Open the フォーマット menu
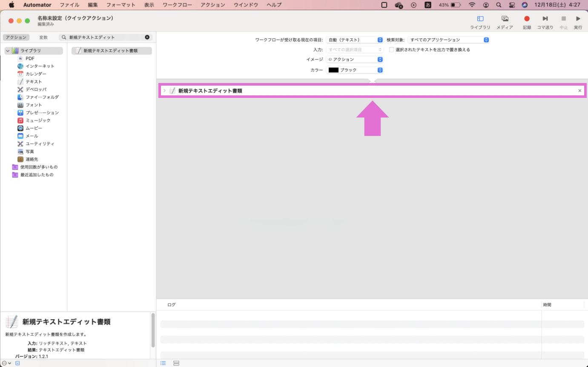The image size is (588, 367). click(120, 5)
